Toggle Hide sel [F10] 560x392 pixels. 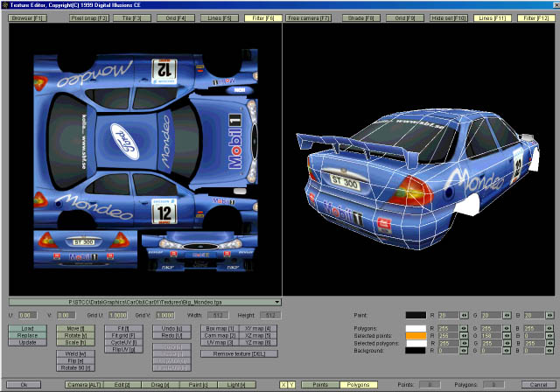click(x=449, y=17)
